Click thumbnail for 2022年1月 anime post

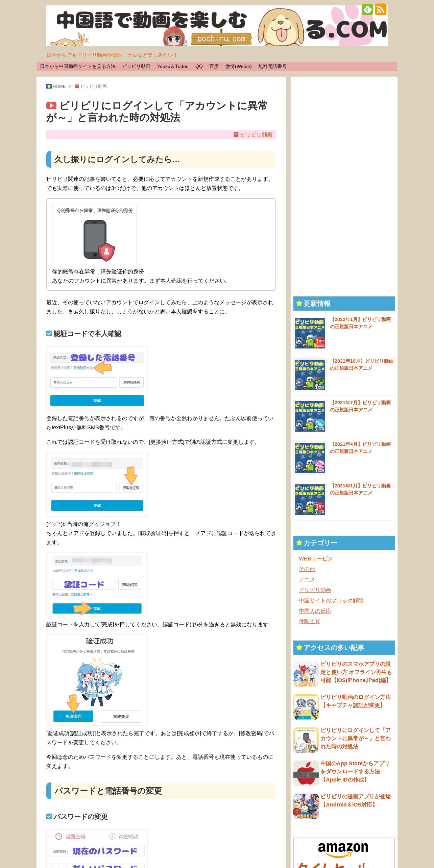310,333
